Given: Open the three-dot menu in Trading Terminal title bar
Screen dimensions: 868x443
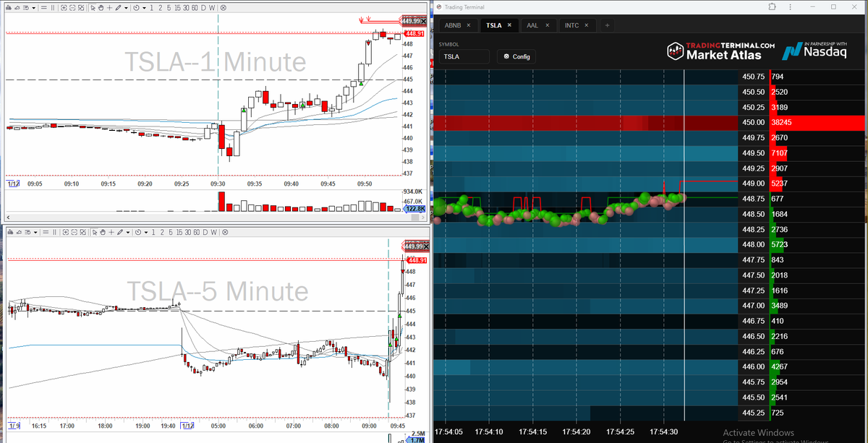Looking at the screenshot, I should coord(791,7).
